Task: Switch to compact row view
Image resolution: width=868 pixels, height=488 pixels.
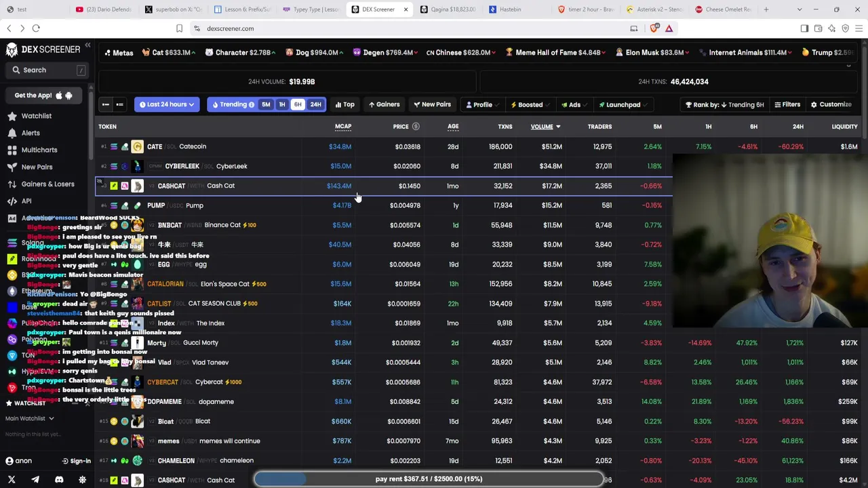Action: point(106,104)
